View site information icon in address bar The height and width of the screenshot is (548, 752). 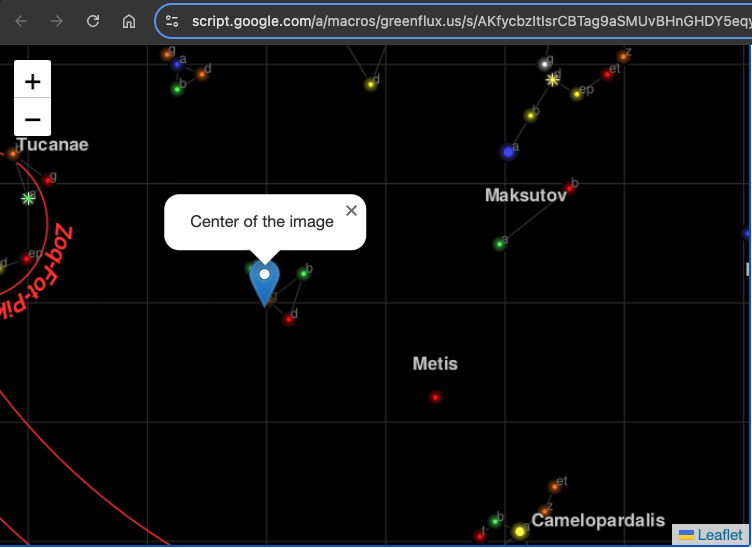(172, 21)
